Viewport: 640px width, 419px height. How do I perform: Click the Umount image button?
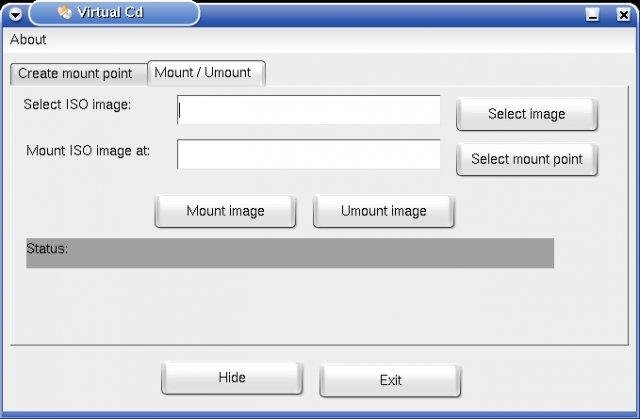[383, 211]
